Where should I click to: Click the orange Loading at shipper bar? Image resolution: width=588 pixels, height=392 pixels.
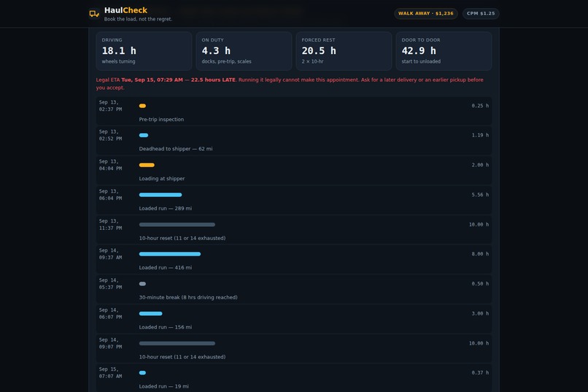point(147,165)
